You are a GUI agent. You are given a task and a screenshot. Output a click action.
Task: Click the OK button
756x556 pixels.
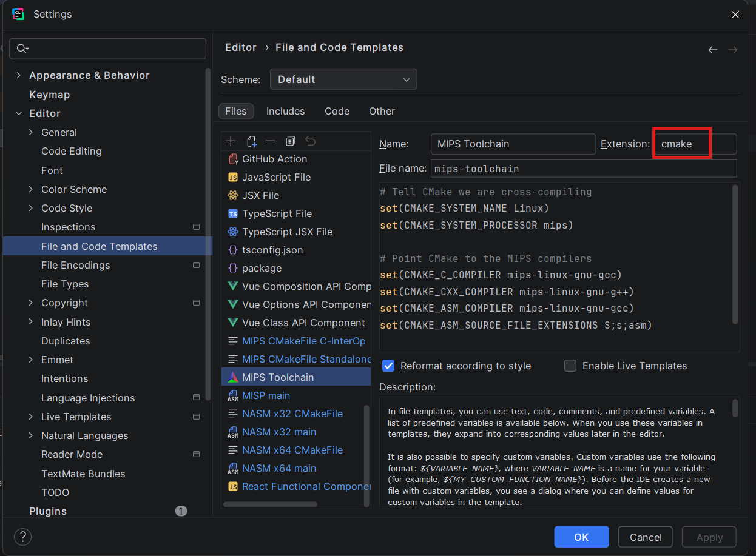(581, 537)
